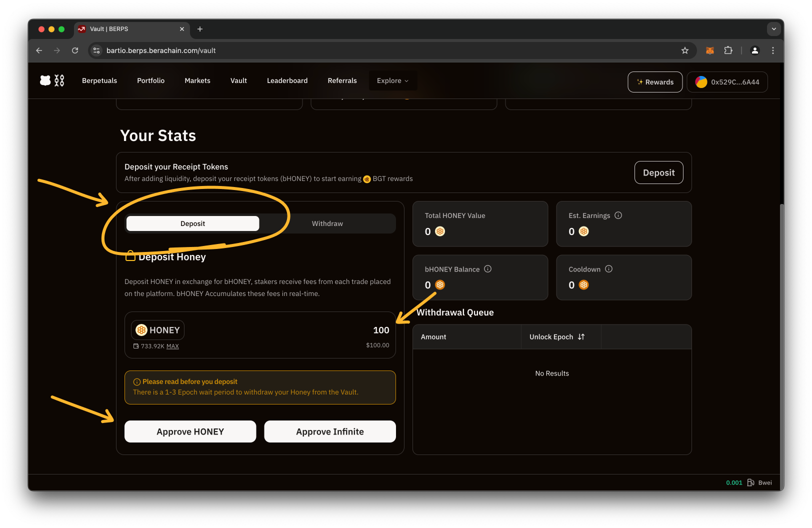This screenshot has height=528, width=812.
Task: Open the HONEY token selector
Action: click(x=158, y=330)
